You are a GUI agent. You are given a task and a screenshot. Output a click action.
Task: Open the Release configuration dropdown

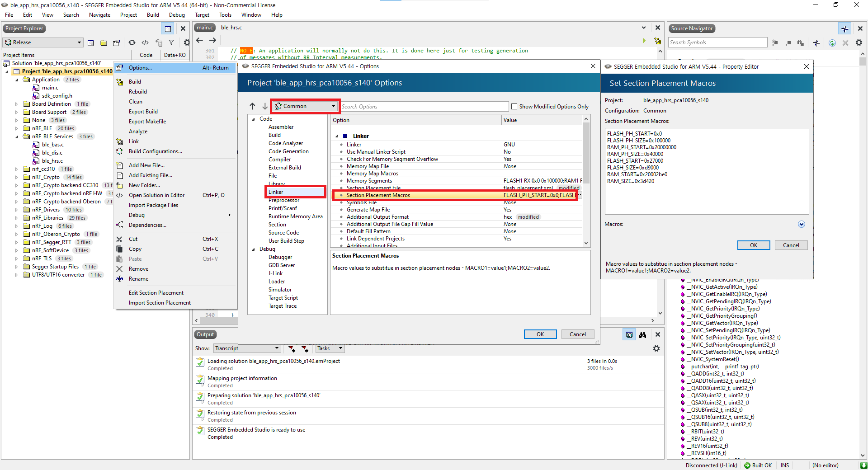coord(43,42)
